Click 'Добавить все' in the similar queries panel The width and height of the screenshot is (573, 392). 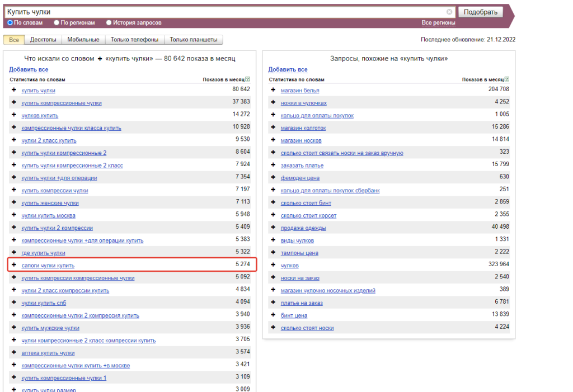coord(288,69)
